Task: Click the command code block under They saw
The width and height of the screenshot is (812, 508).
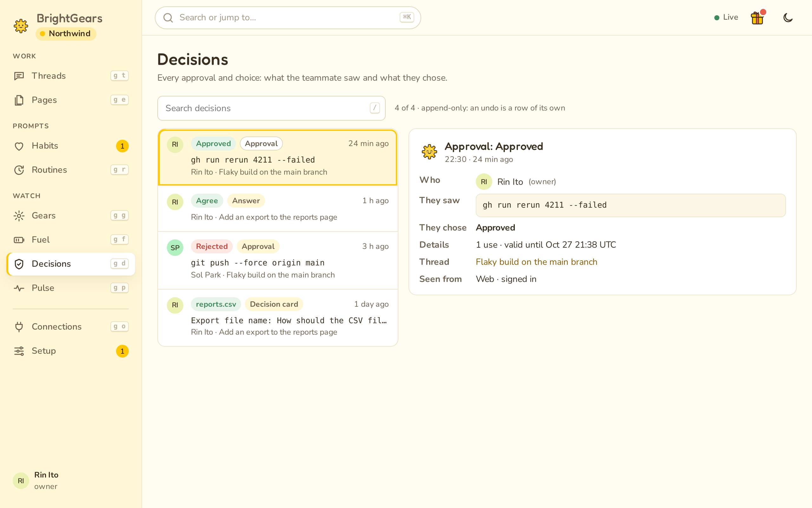Action: pos(631,205)
